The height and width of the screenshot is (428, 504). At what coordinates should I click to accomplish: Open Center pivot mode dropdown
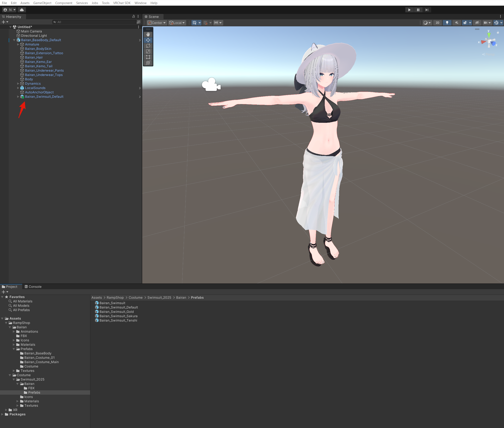point(157,23)
